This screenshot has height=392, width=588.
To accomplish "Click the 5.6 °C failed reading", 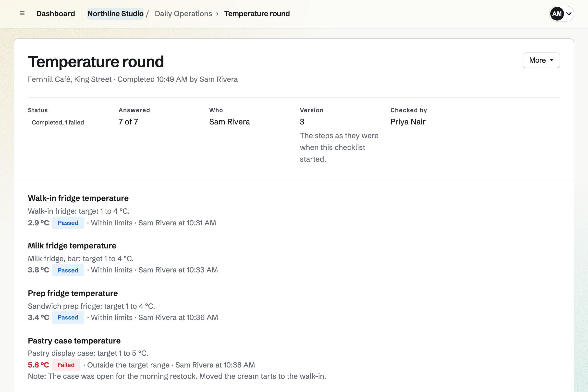I will click(38, 365).
